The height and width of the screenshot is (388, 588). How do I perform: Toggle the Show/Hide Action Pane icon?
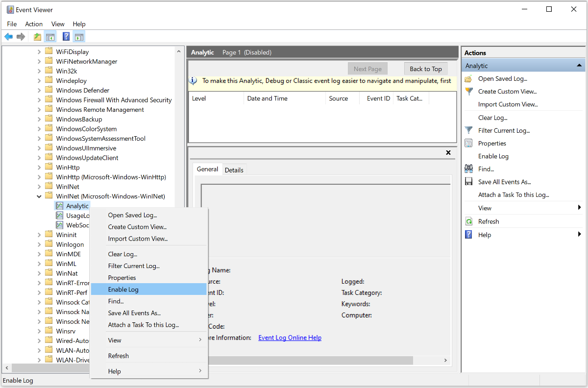(x=79, y=37)
